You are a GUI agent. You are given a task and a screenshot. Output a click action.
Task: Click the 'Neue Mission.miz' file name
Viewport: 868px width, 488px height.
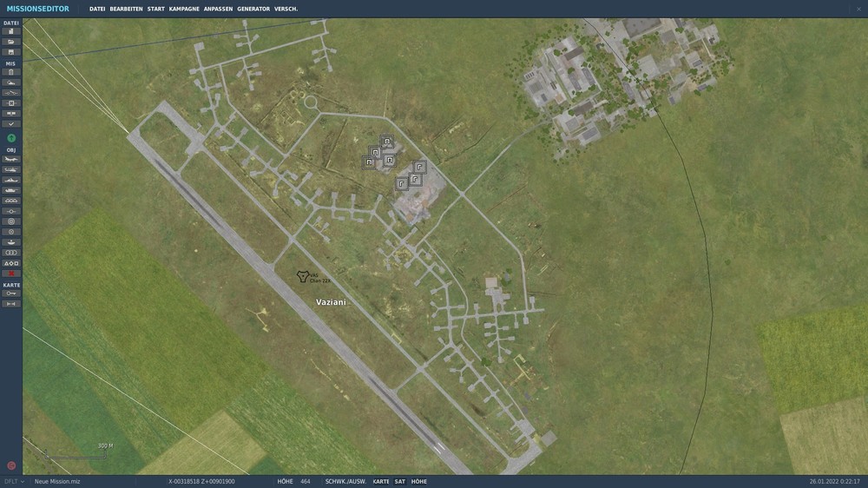[57, 481]
